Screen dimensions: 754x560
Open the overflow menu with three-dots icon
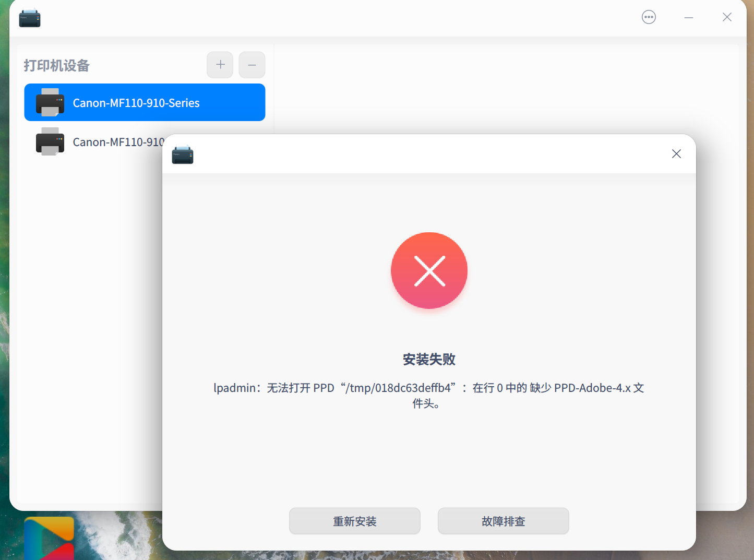click(x=649, y=17)
